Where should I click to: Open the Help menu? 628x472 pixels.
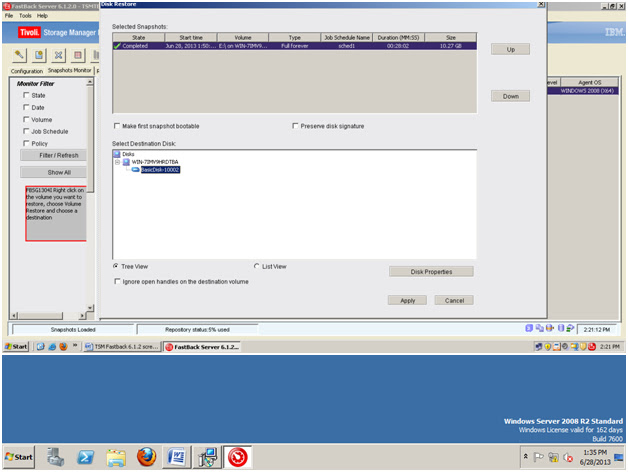[42, 16]
